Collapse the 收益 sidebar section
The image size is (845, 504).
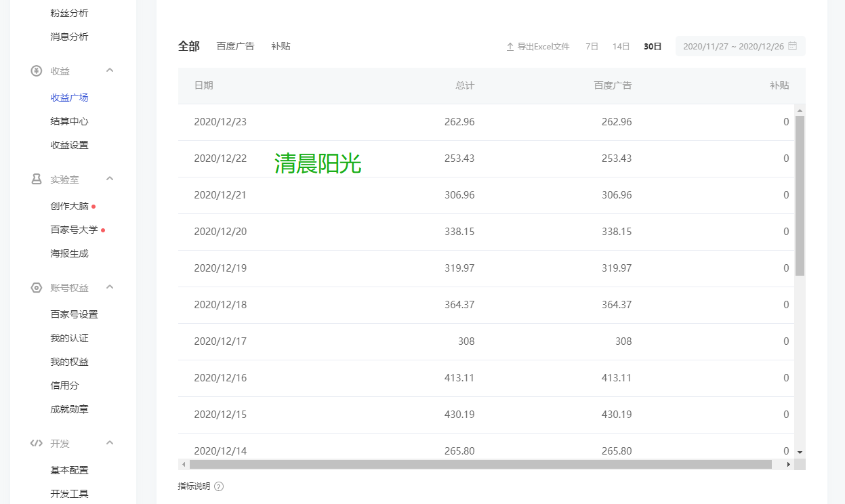(110, 70)
